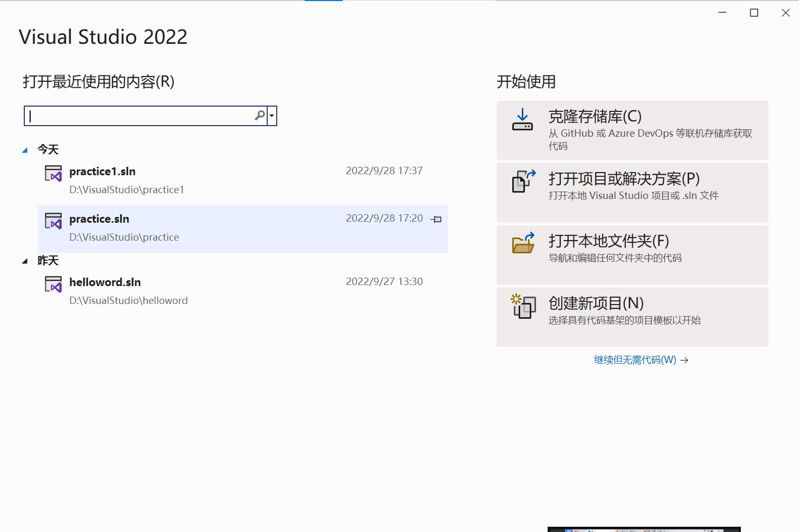Click the timestamp 2022/9/28 17:37
Screen dimensions: 799x532
click(x=384, y=170)
